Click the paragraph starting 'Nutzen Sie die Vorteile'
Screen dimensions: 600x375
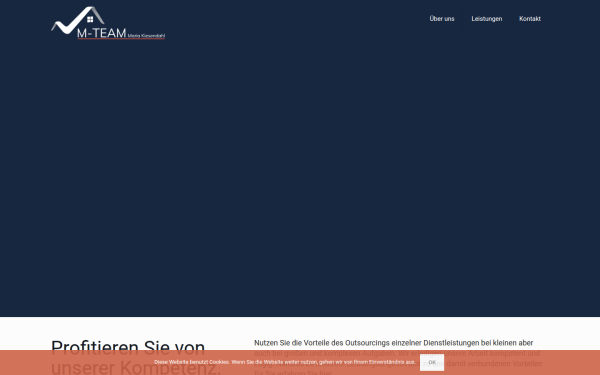398,358
